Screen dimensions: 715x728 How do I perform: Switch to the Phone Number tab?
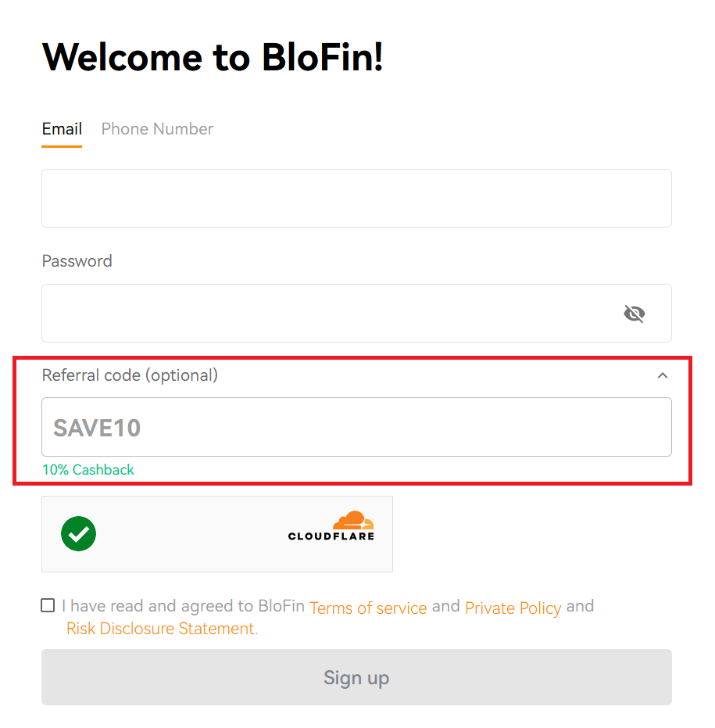[156, 128]
